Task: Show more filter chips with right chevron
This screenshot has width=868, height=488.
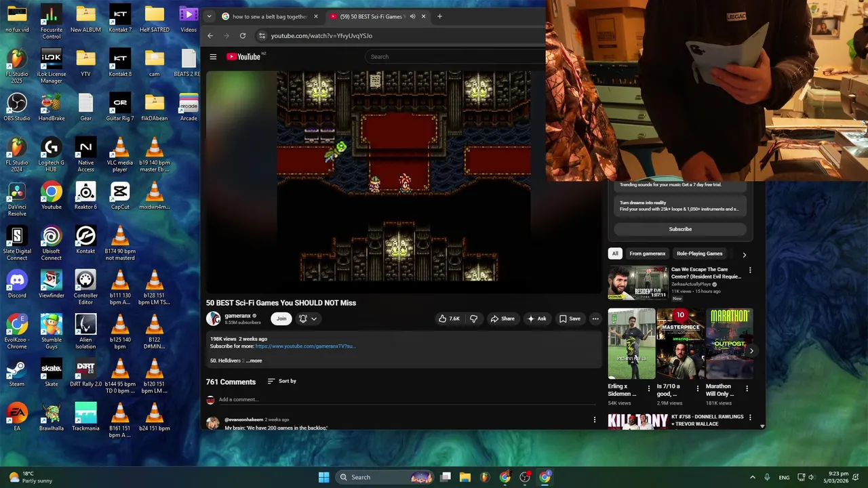Action: [x=744, y=255]
